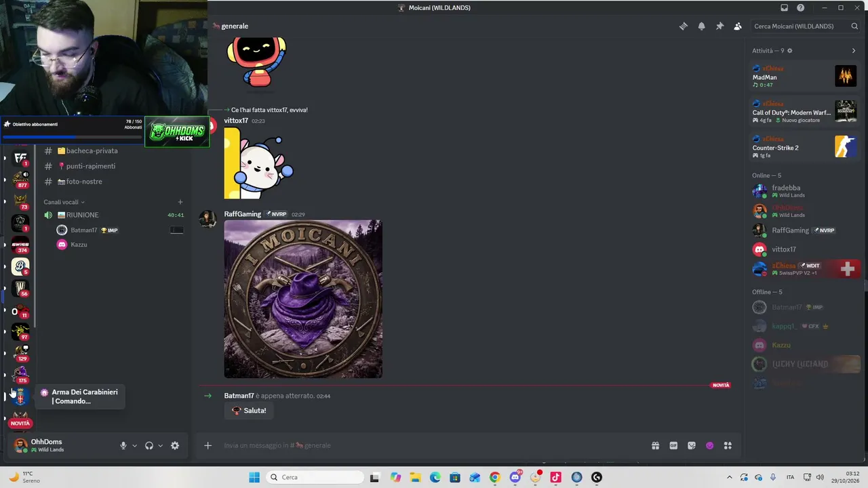Image resolution: width=868 pixels, height=488 pixels.
Task: Open the Help question mark icon
Action: 801,8
